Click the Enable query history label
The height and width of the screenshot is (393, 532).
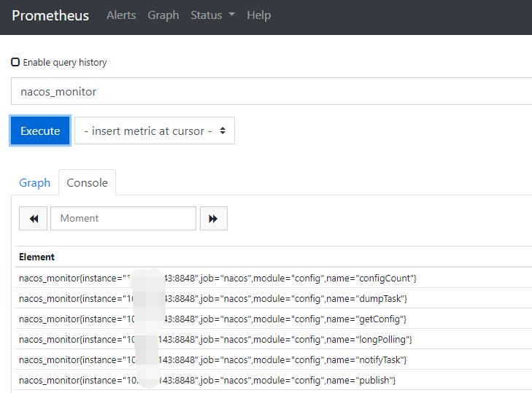(x=65, y=63)
